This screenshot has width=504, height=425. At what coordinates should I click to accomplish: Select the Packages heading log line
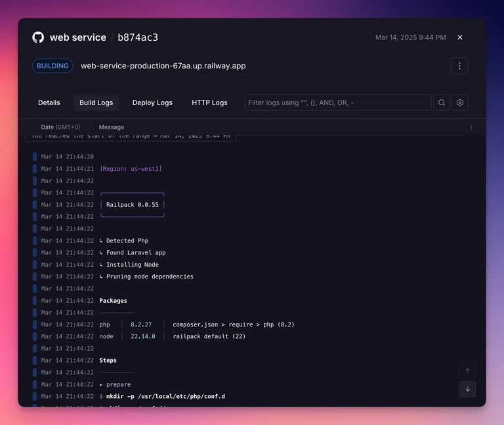tap(113, 300)
